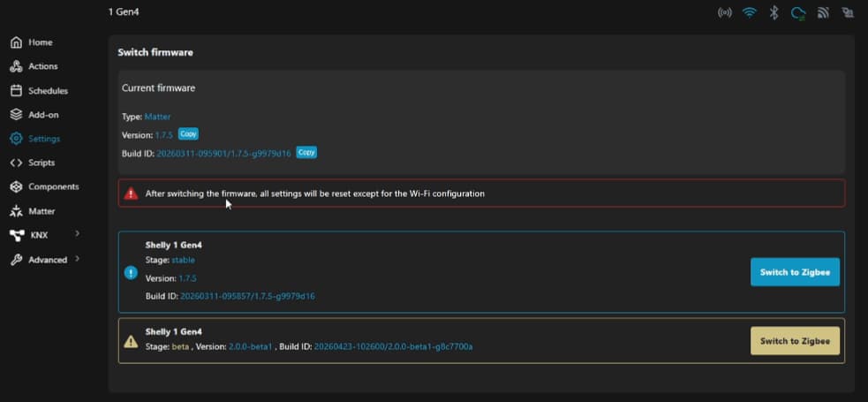Open the Matter menu item

coord(42,211)
